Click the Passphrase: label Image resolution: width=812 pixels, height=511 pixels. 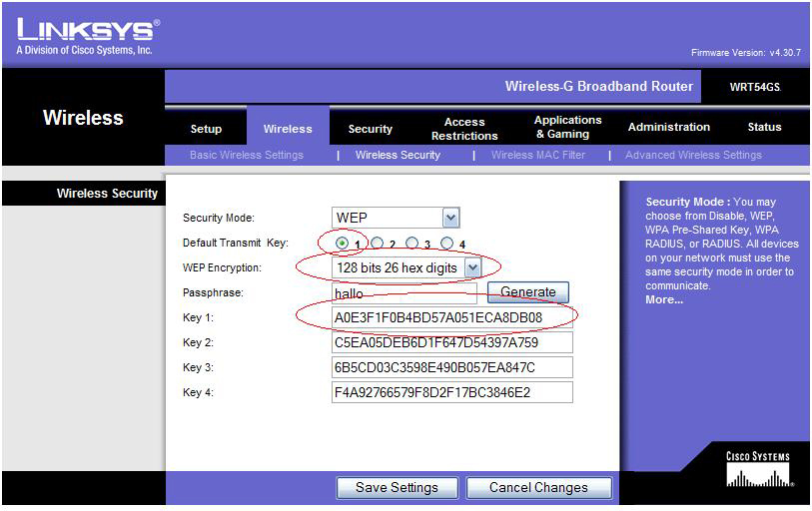tap(213, 292)
